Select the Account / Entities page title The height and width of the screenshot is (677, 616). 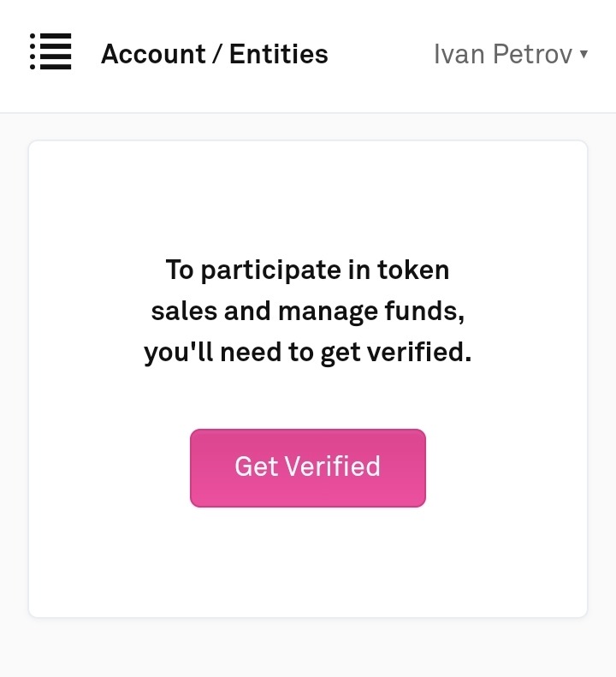point(214,55)
